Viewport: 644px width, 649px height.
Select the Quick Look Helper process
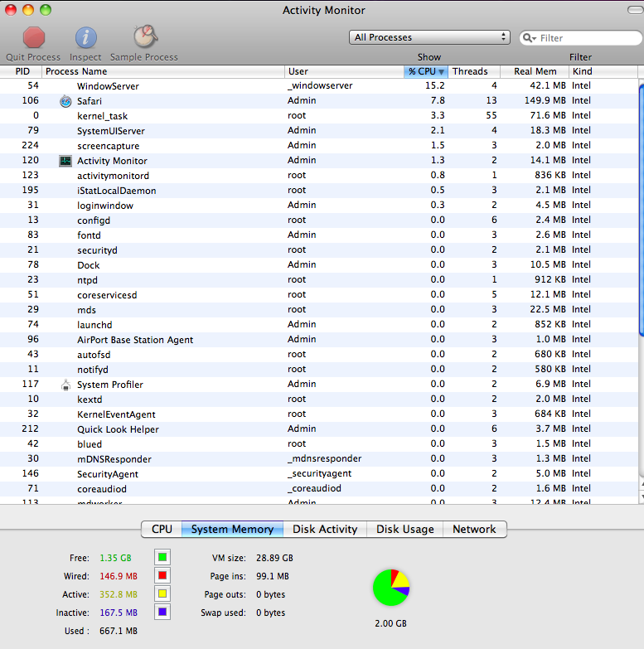[319, 429]
